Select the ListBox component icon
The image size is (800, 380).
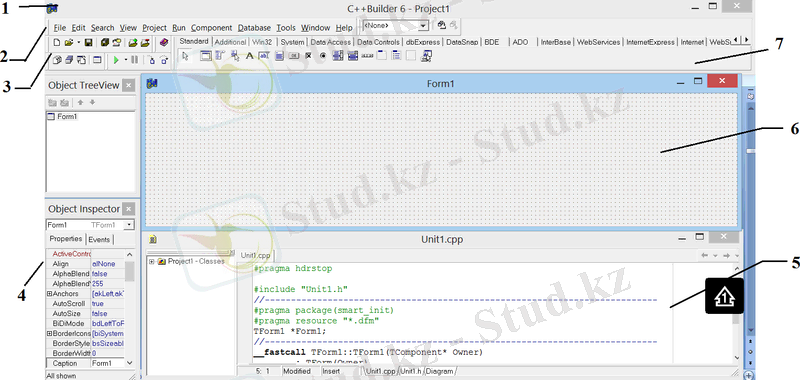coord(338,56)
